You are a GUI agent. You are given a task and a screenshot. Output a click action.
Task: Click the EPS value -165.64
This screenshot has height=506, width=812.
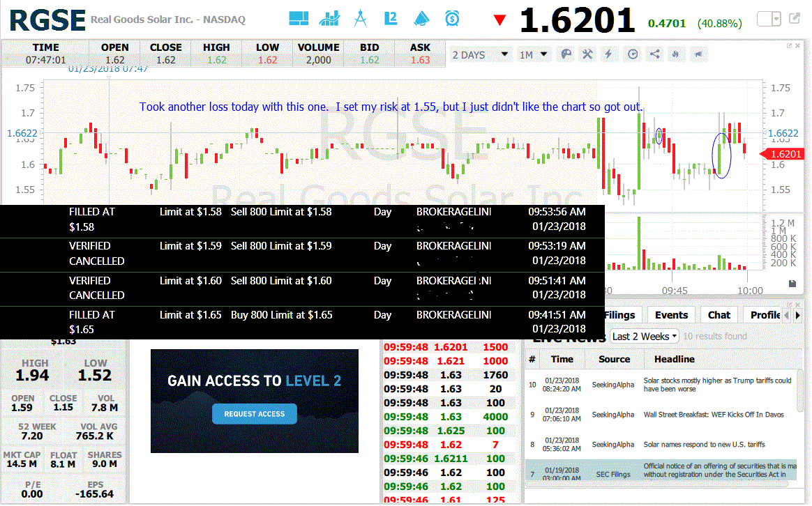(x=94, y=494)
